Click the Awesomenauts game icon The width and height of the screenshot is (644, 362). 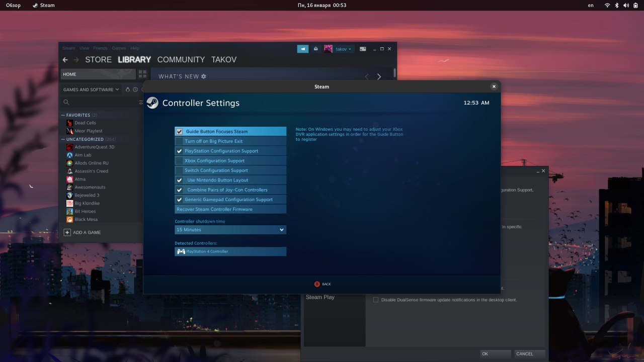[69, 187]
